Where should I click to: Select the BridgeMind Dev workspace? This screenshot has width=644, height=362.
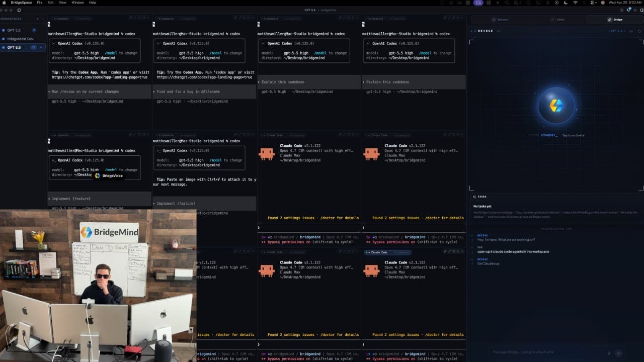coord(21,39)
